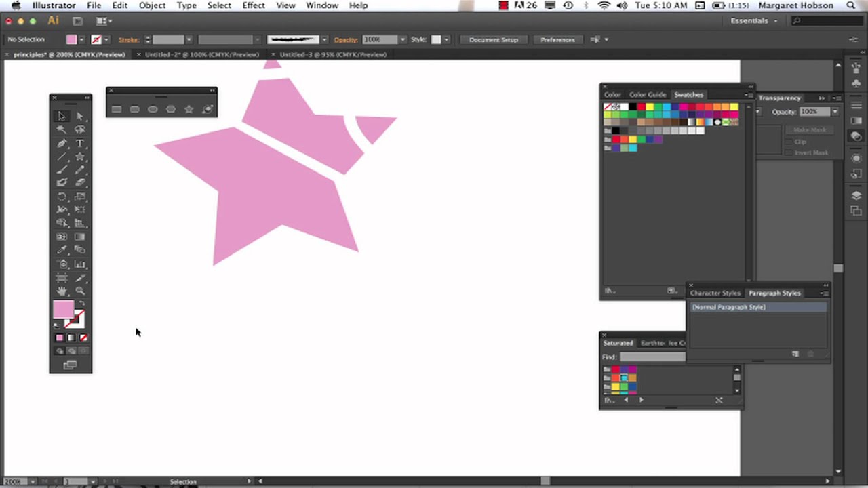Image resolution: width=868 pixels, height=488 pixels.
Task: Click the pink fill box in Tools panel
Action: tap(63, 310)
